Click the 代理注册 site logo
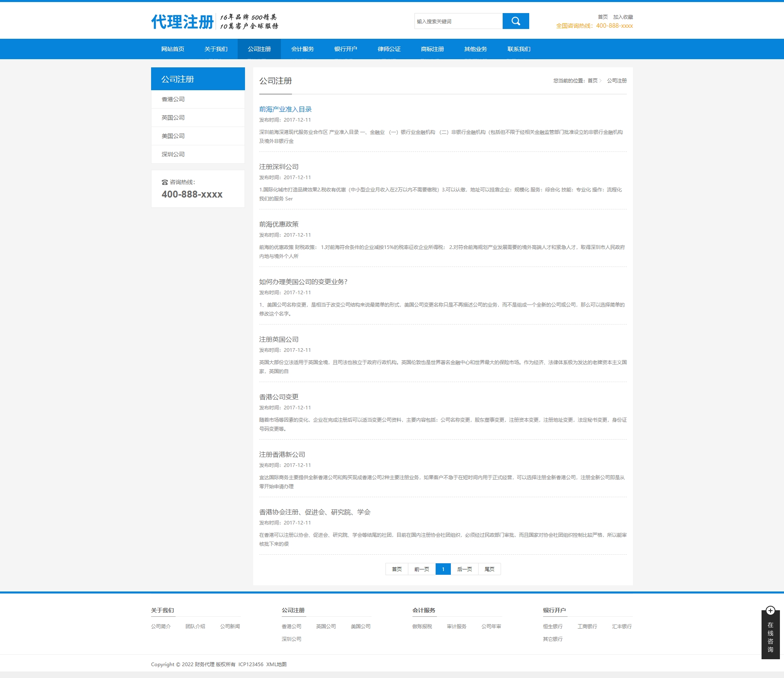The image size is (784, 678). coord(182,22)
